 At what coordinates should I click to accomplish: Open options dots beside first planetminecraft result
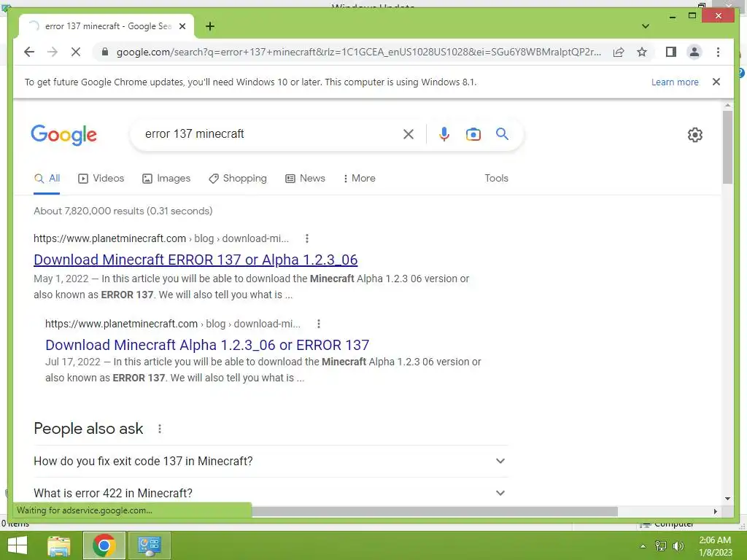pos(307,238)
